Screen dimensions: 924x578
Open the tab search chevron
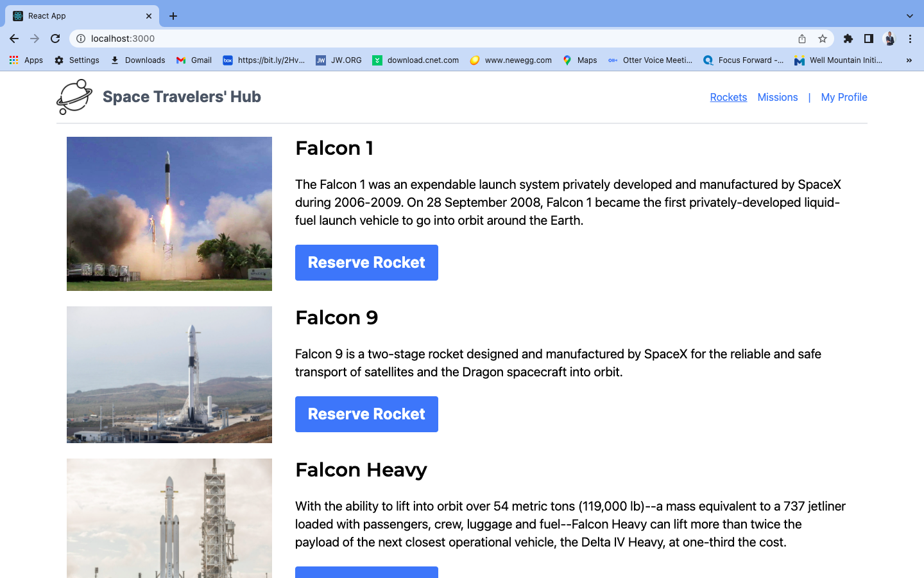point(909,16)
